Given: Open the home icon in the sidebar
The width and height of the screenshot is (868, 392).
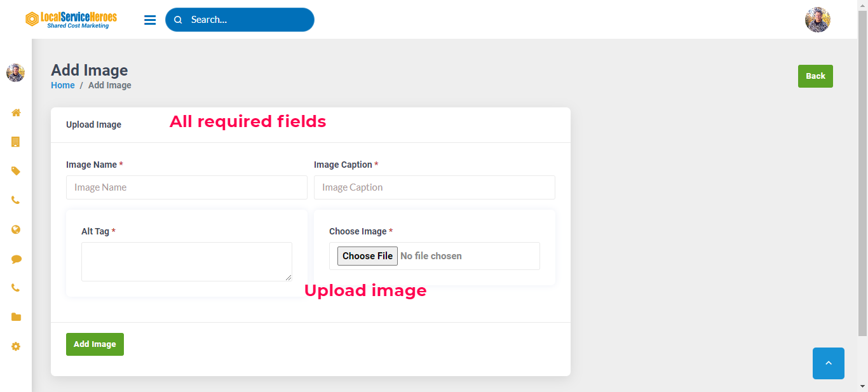Looking at the screenshot, I should 16,112.
